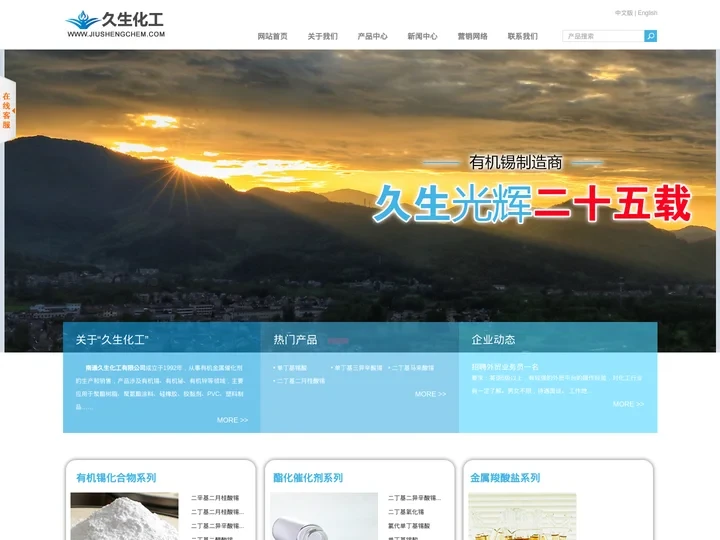This screenshot has width=720, height=540.
Task: Open the 联系我们 menu item
Action: (523, 36)
